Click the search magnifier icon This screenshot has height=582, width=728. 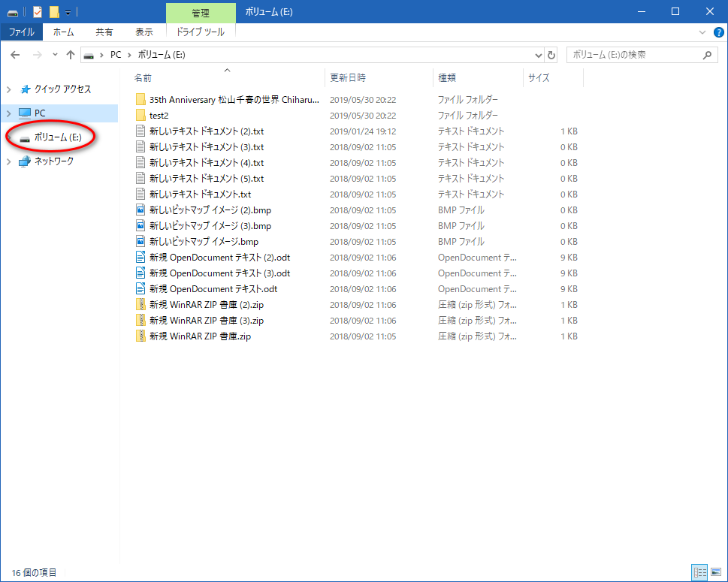pyautogui.click(x=706, y=55)
